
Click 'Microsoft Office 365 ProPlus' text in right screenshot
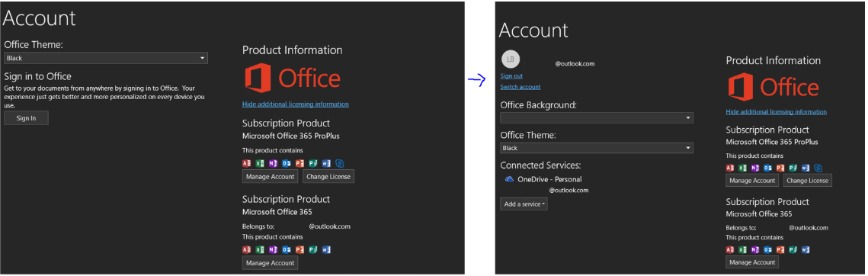772,142
